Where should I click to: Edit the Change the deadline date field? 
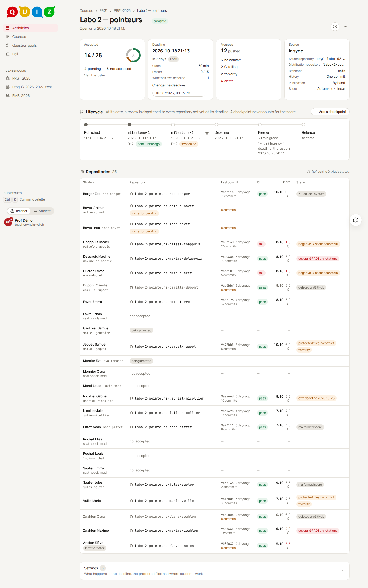pos(179,93)
